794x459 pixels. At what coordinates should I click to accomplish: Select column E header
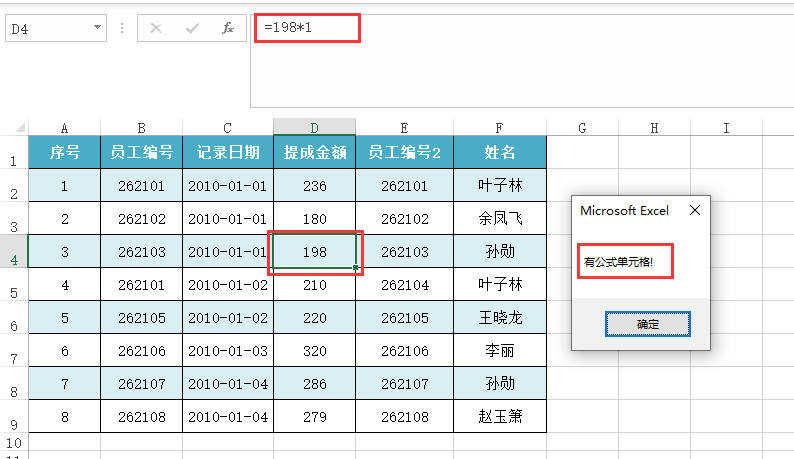404,128
